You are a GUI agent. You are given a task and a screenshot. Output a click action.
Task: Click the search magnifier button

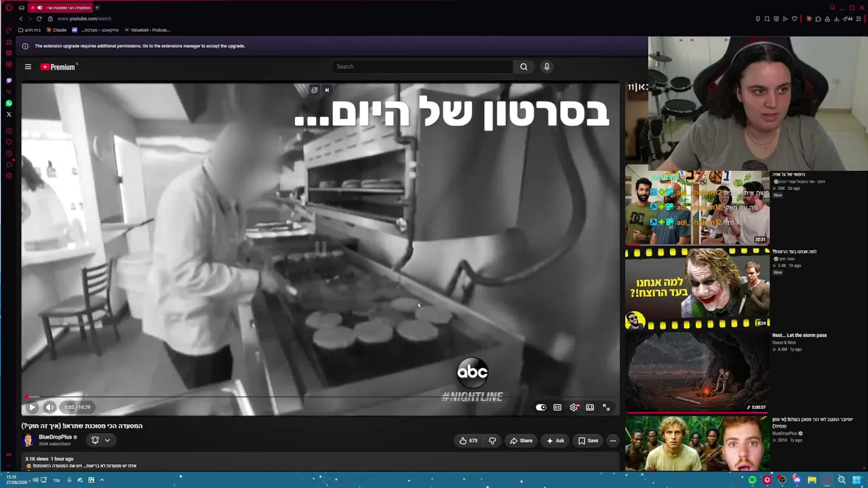coord(524,66)
